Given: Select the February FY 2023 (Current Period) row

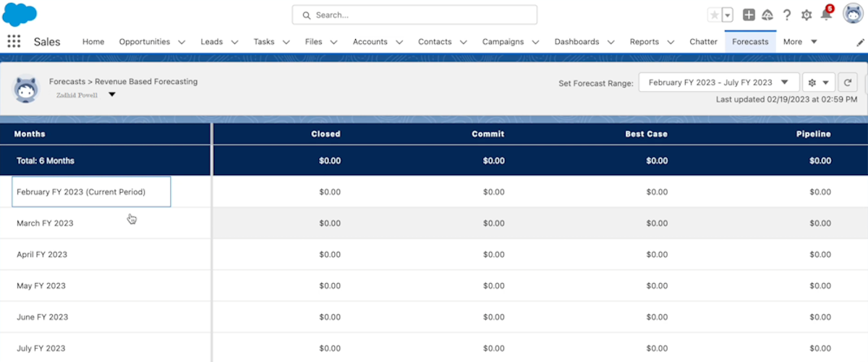Looking at the screenshot, I should (x=91, y=192).
